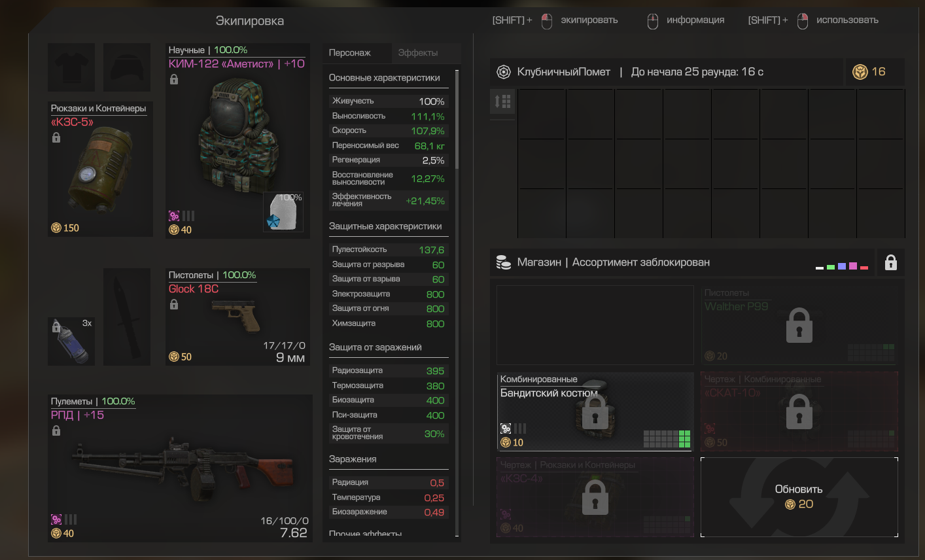Select the Бандитский костюм shop offer
This screenshot has width=925, height=560.
[595, 411]
